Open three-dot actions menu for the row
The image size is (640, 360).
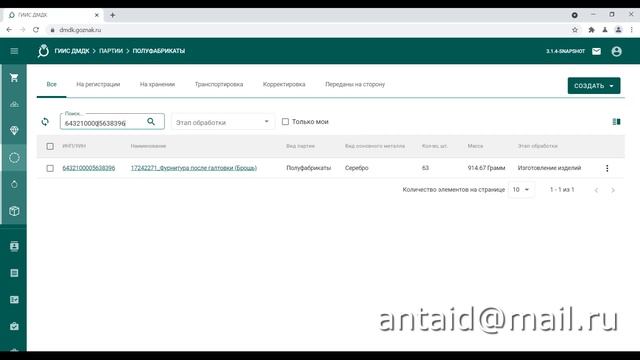click(x=607, y=168)
